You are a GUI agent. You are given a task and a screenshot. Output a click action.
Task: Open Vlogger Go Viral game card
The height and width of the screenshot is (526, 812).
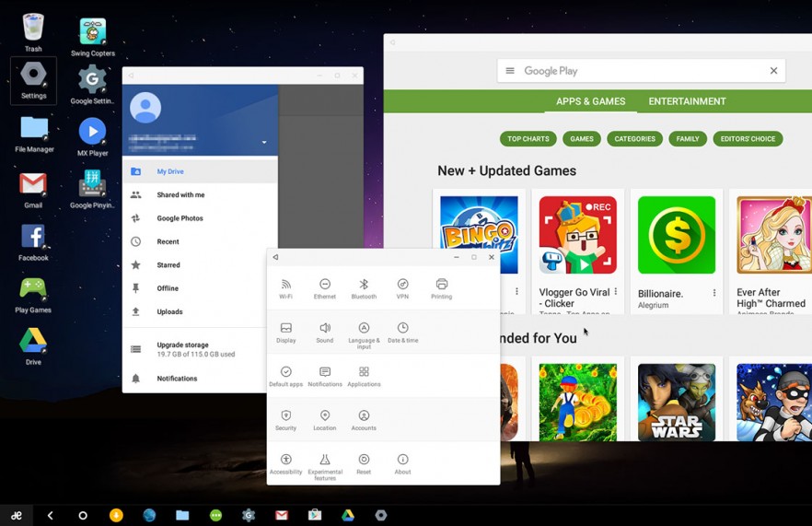(578, 251)
